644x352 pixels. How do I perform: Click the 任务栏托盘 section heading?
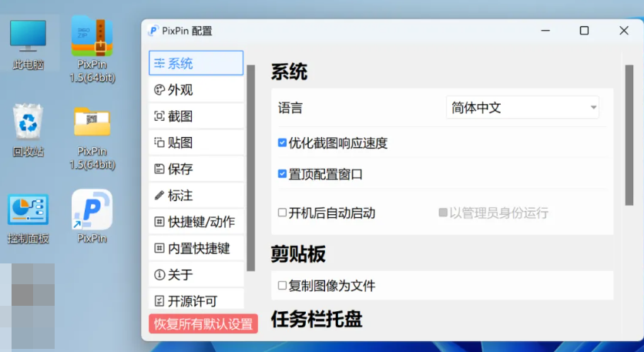[x=317, y=319]
